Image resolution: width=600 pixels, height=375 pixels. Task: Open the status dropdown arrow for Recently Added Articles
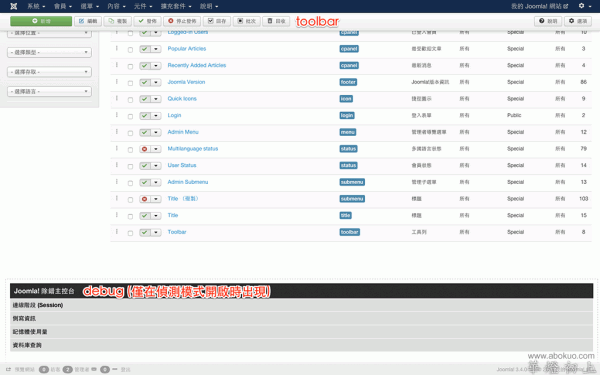pos(156,66)
